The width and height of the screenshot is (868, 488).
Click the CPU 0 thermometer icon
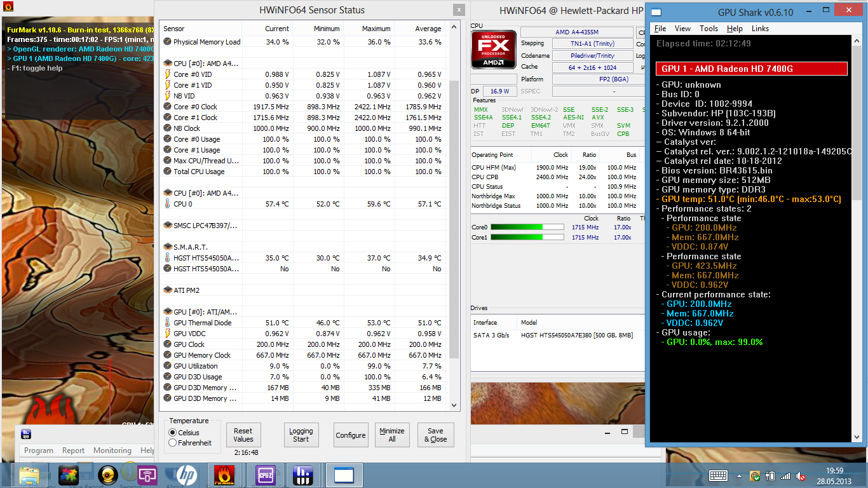point(168,204)
